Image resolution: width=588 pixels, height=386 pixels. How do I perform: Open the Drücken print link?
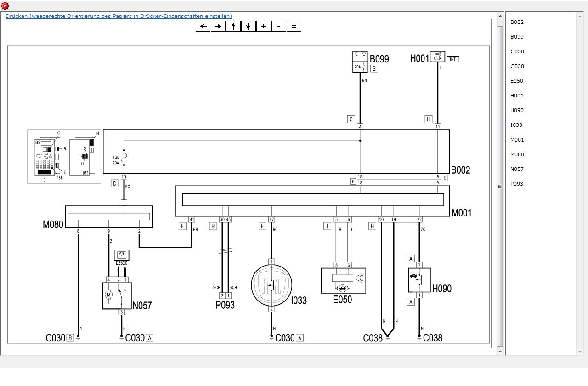(119, 16)
